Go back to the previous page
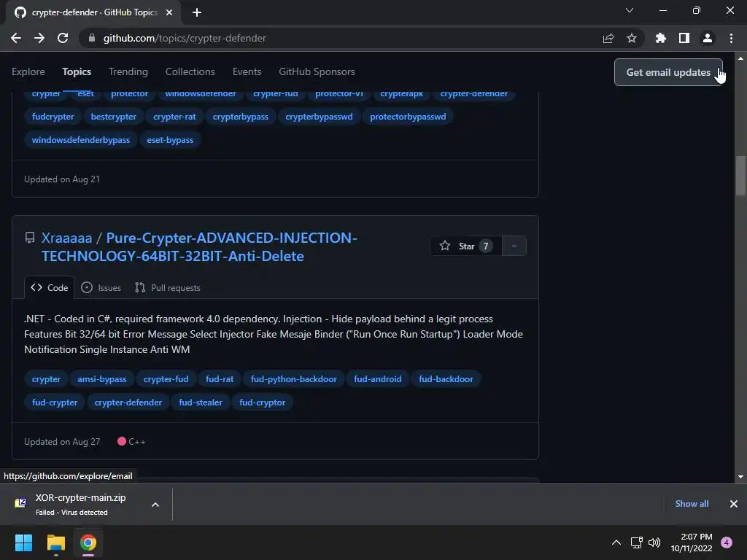 click(x=16, y=38)
